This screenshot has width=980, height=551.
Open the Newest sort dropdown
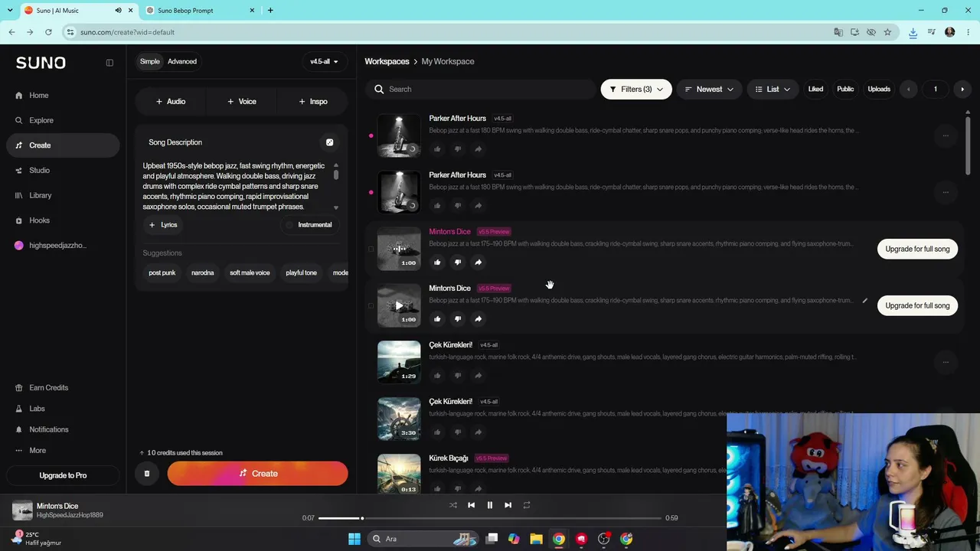[709, 90]
